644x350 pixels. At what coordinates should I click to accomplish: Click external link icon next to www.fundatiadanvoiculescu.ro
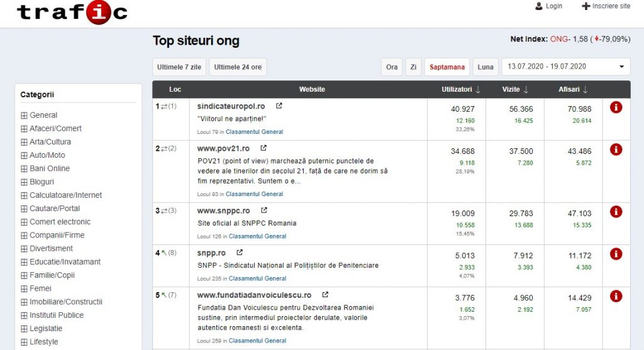325,295
